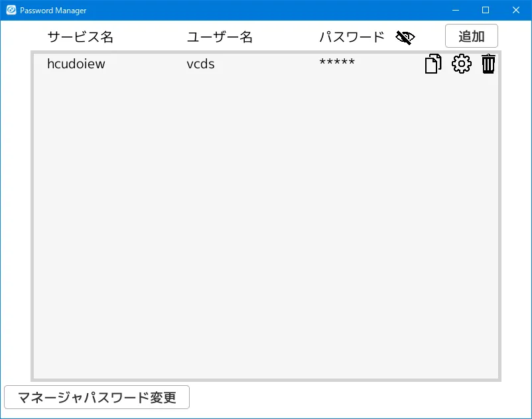
Task: Select the hcudoiew service name
Action: (x=76, y=64)
